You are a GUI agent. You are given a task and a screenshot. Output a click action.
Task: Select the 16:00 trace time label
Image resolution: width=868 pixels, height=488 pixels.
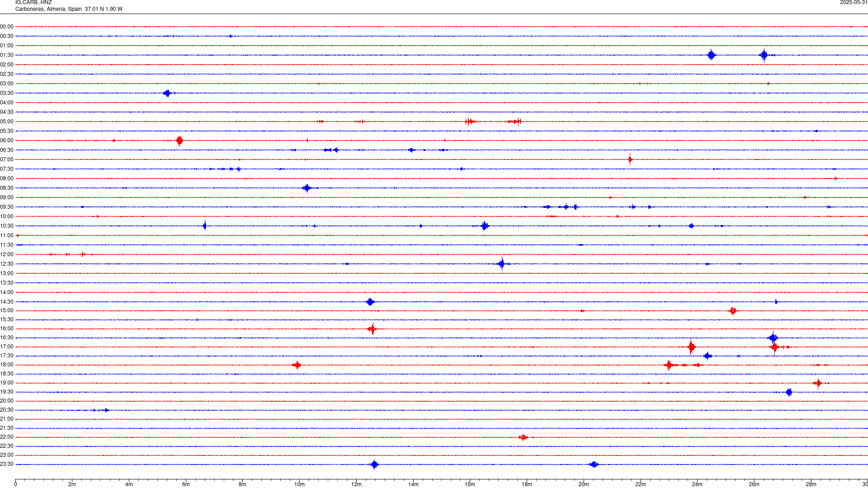click(x=7, y=328)
